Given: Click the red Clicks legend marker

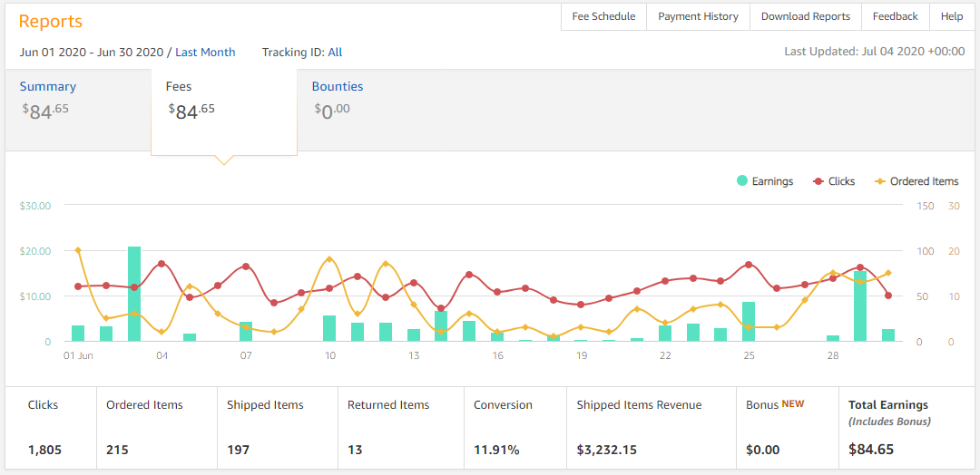Looking at the screenshot, I should pos(818,181).
